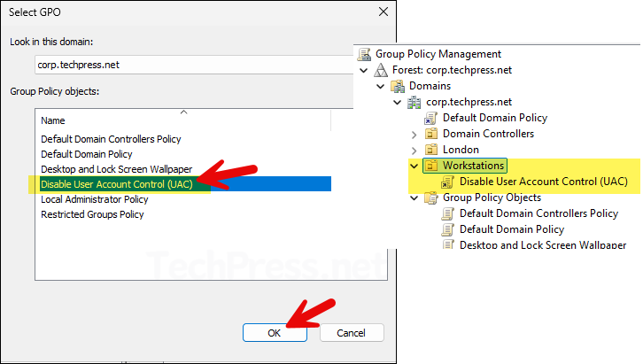Select Desktop and Lock Screen Wallpaper in list
The width and height of the screenshot is (643, 364).
(116, 169)
